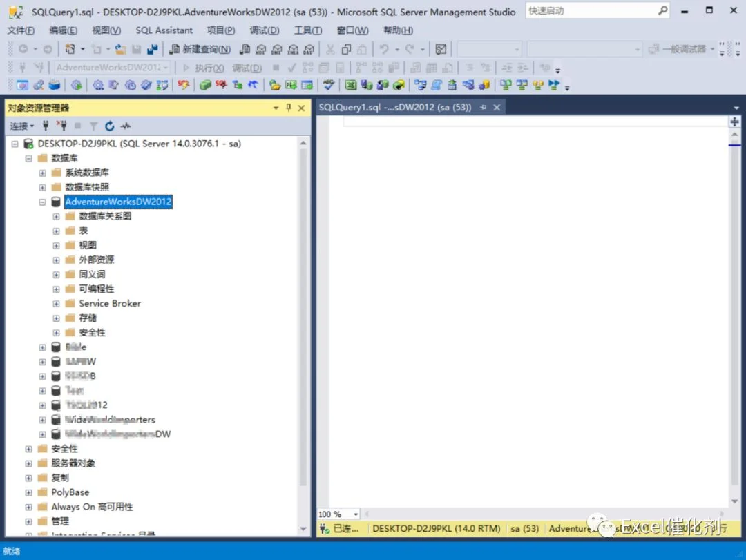Open the 100 % zoom dropdown
Image resolution: width=746 pixels, height=560 pixels.
356,514
